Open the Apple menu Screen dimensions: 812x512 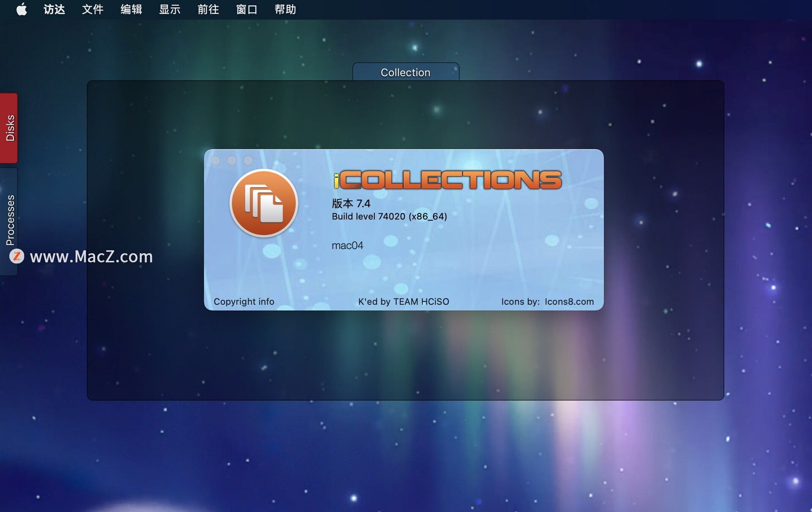(x=21, y=9)
